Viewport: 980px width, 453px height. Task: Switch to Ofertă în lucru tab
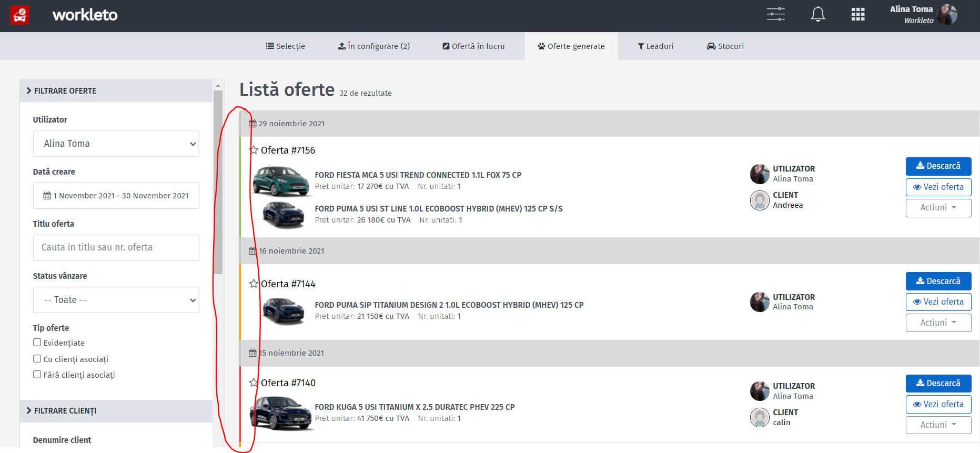click(x=473, y=46)
